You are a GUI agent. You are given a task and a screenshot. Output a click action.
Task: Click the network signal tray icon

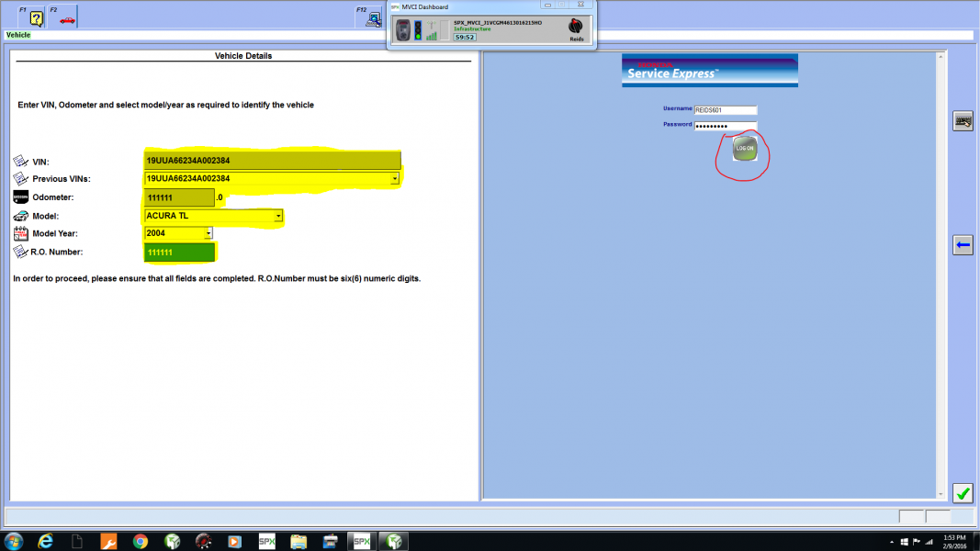[x=929, y=542]
